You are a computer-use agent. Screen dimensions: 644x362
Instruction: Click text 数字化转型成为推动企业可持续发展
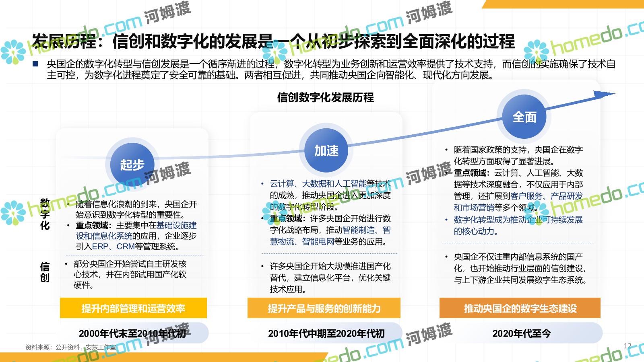point(518,220)
